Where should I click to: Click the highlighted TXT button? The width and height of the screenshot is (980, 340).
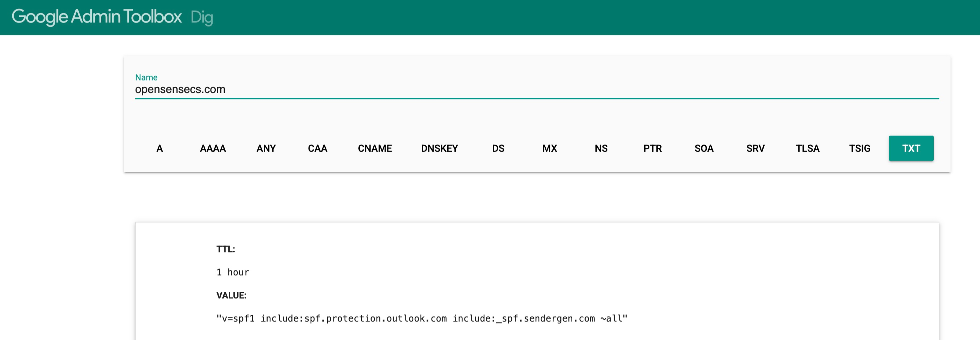coord(911,148)
